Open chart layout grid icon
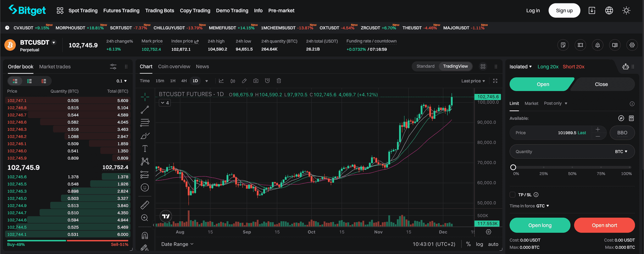The height and width of the screenshot is (254, 644). coord(483,66)
